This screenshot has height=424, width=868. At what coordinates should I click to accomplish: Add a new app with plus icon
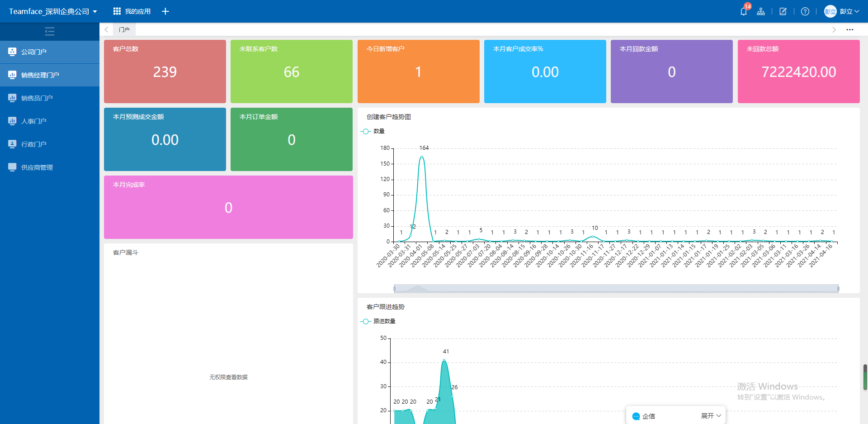165,11
